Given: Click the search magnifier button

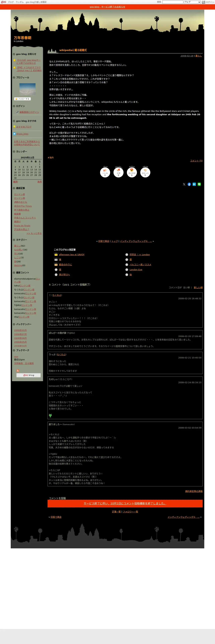Looking at the screenshot, I should click(203, 2).
